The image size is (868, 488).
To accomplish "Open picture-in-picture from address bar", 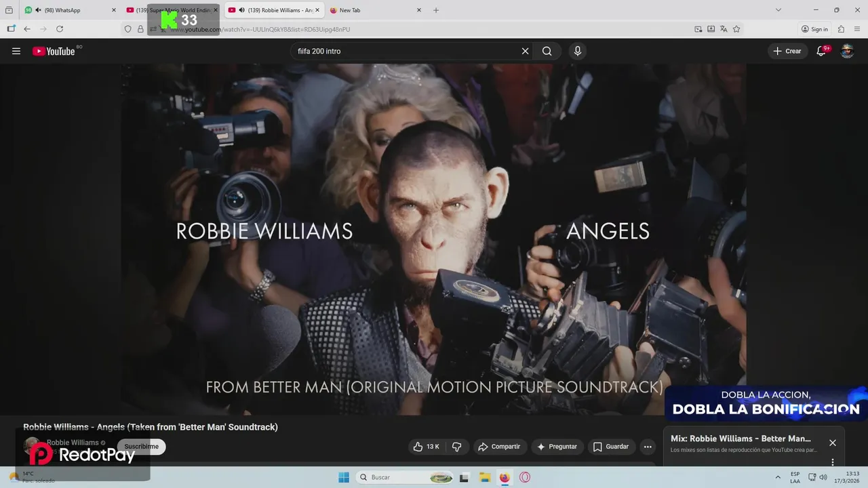I will coord(698,29).
